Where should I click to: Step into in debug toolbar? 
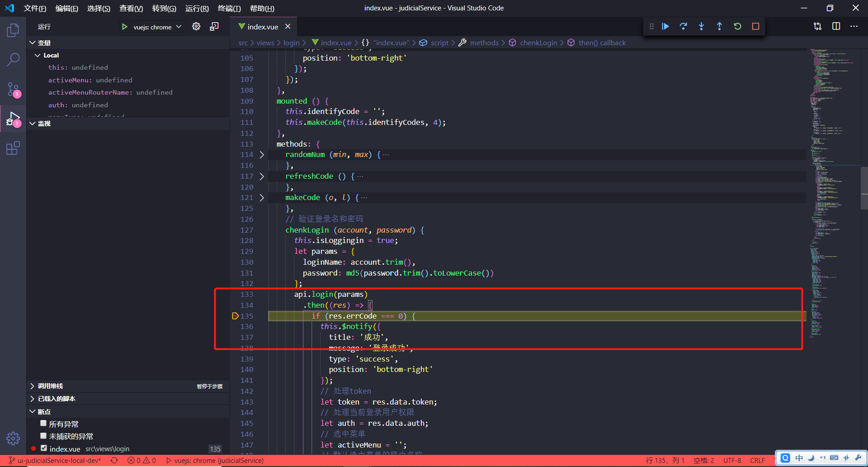point(702,26)
